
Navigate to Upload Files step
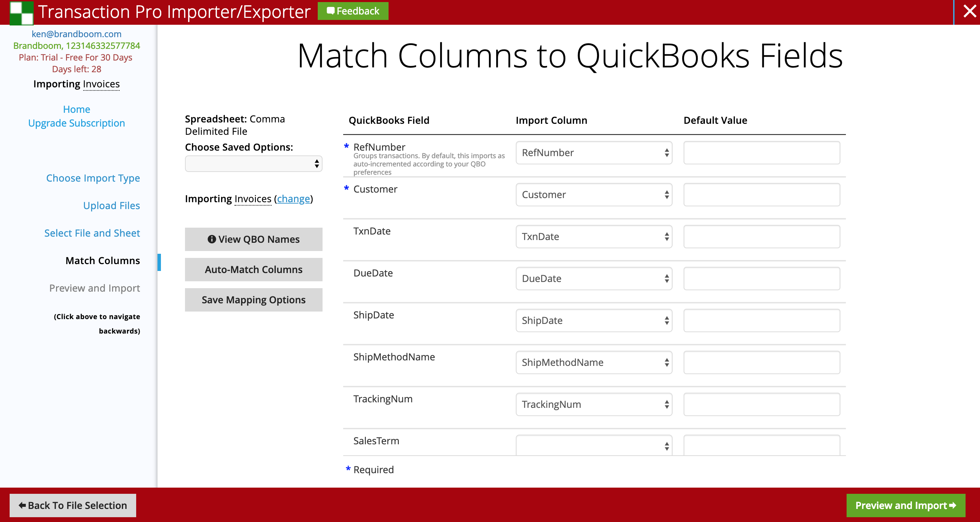[111, 205]
